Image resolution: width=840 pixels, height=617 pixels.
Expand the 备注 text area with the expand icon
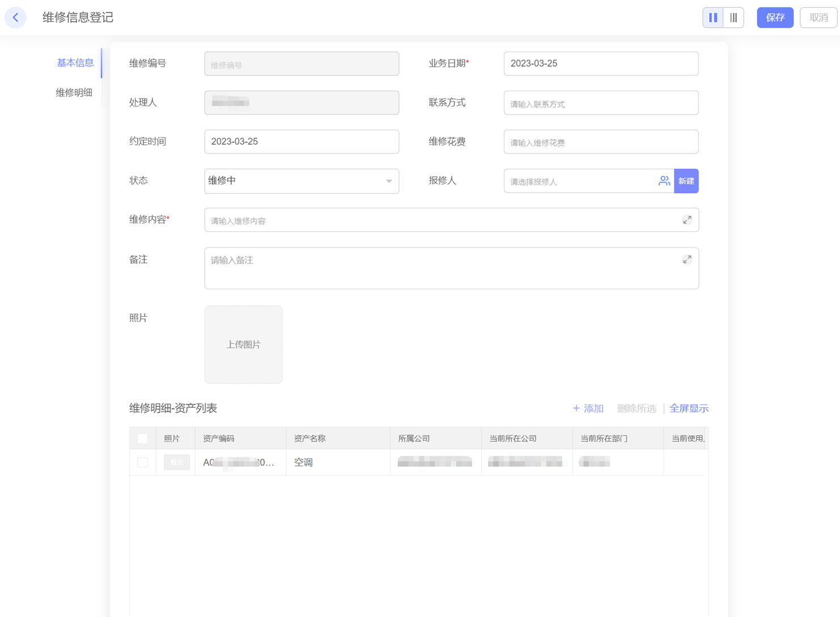click(x=687, y=259)
